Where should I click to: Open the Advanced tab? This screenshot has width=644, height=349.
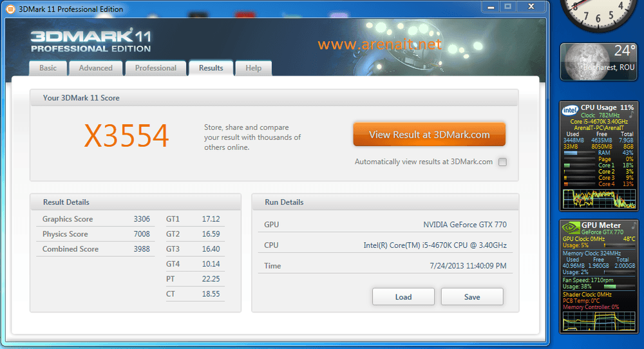point(95,68)
